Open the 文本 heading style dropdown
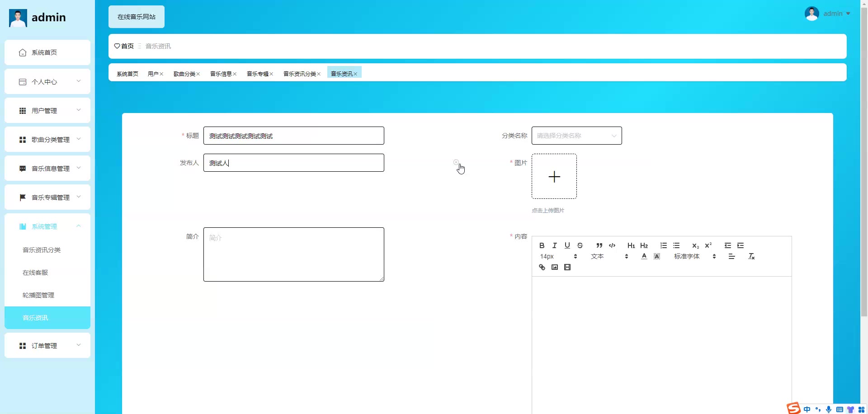The width and height of the screenshot is (868, 414). (609, 256)
